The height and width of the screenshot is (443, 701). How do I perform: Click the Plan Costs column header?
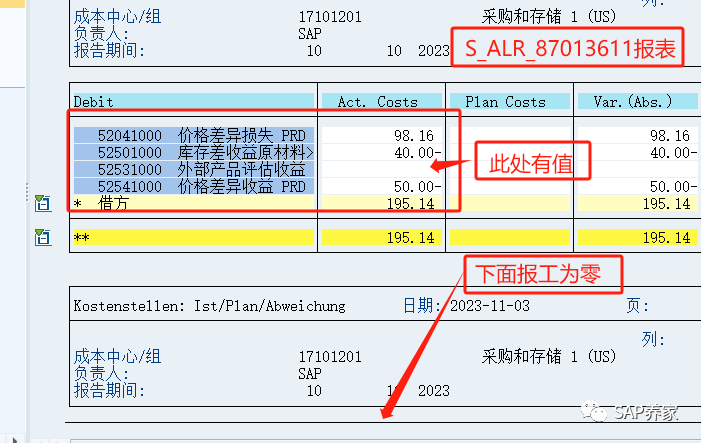(510, 101)
